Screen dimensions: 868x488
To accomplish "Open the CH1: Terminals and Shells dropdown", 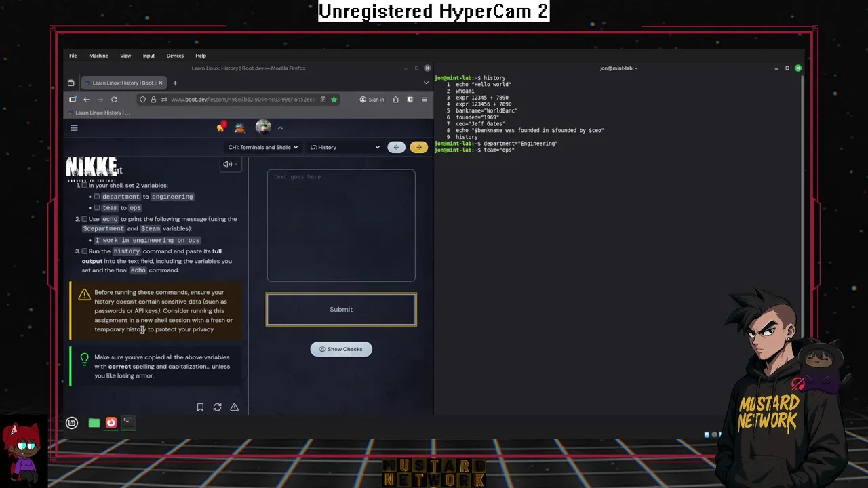I will [263, 147].
